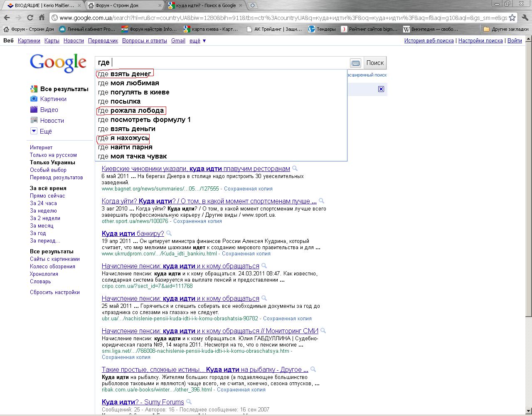Open browser home page icon
532x416 pixels.
[x=42, y=18]
